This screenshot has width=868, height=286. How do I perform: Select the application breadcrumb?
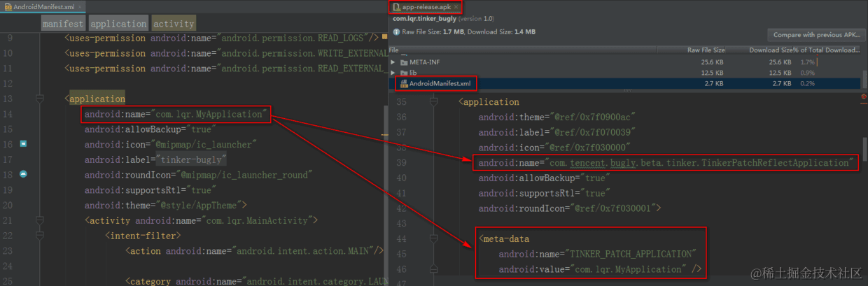point(118,24)
